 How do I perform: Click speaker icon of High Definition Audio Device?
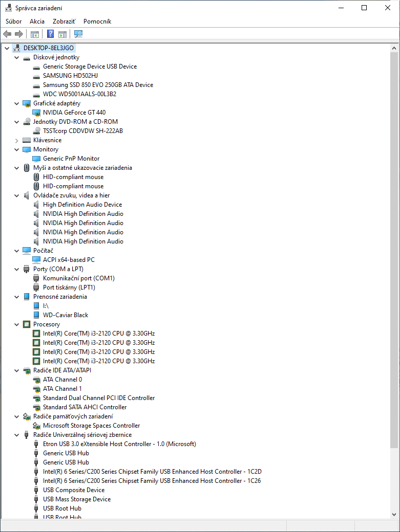point(36,205)
